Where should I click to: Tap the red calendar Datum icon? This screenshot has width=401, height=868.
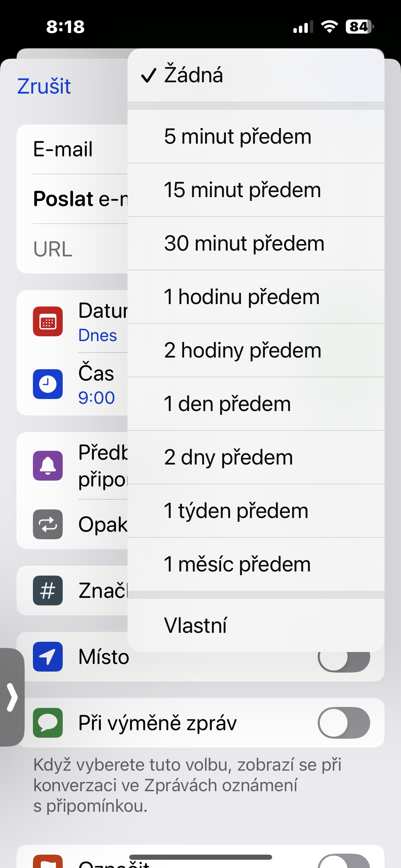48,322
